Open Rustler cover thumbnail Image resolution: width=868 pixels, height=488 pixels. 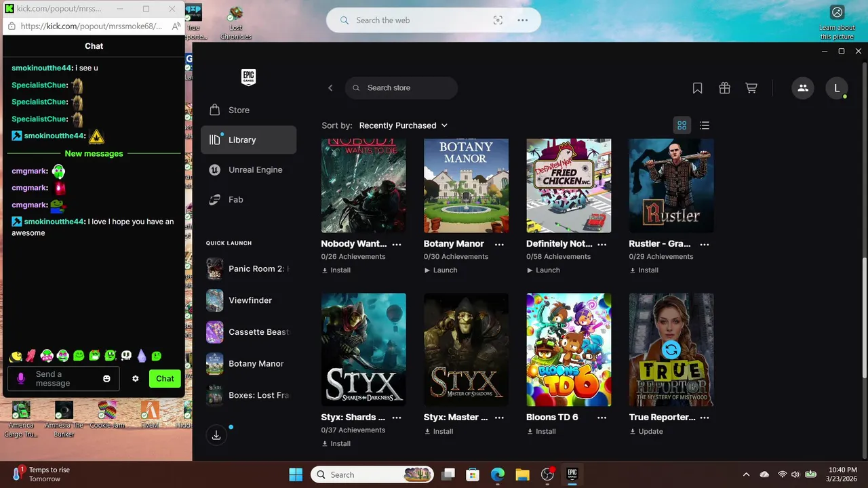click(x=671, y=186)
